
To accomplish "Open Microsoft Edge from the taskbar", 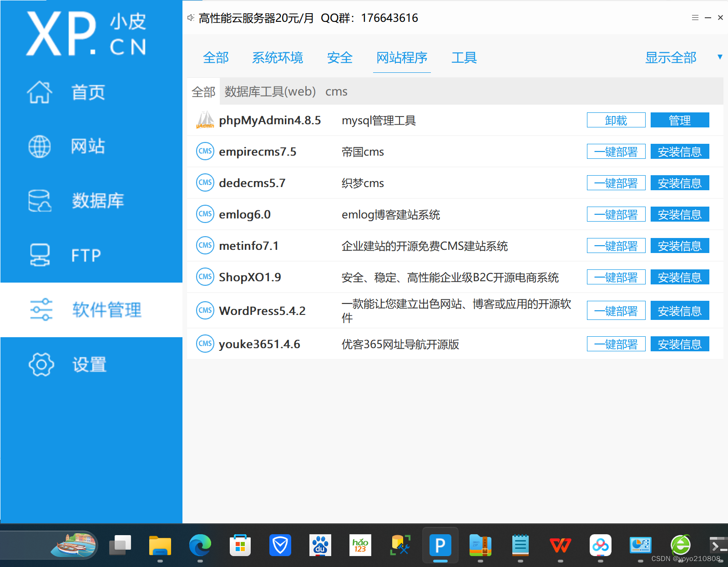I will click(200, 546).
